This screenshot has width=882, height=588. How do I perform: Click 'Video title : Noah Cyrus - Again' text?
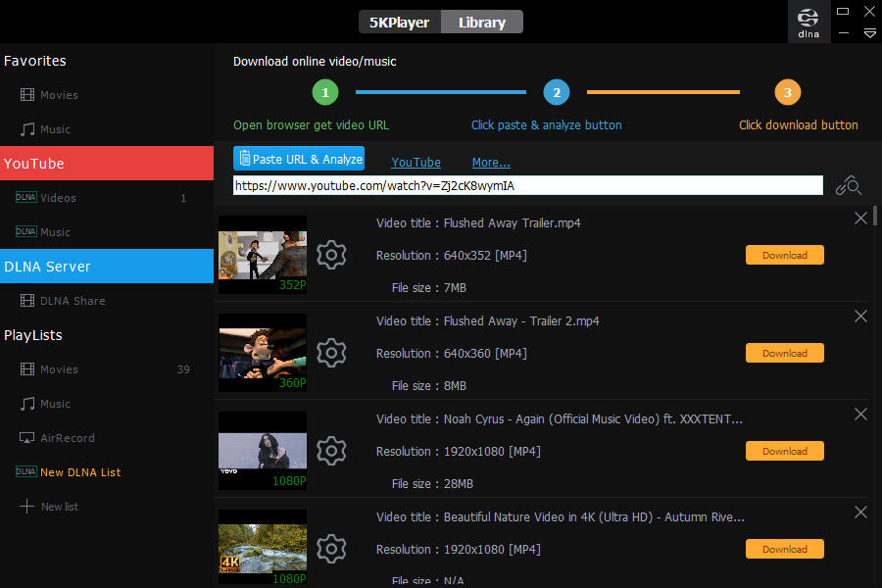pos(560,419)
